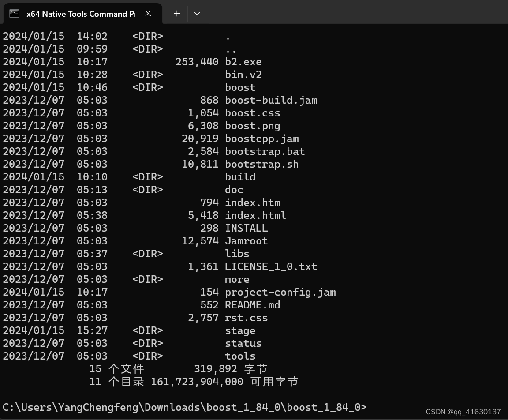This screenshot has height=420, width=508.
Task: Click the bin.v2 directory entry
Action: point(243,75)
